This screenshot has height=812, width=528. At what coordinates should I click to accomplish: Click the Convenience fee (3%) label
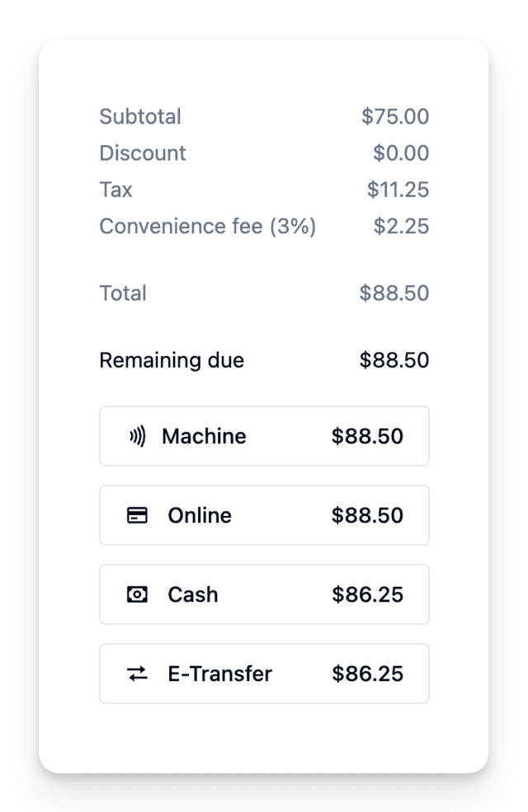tap(208, 226)
